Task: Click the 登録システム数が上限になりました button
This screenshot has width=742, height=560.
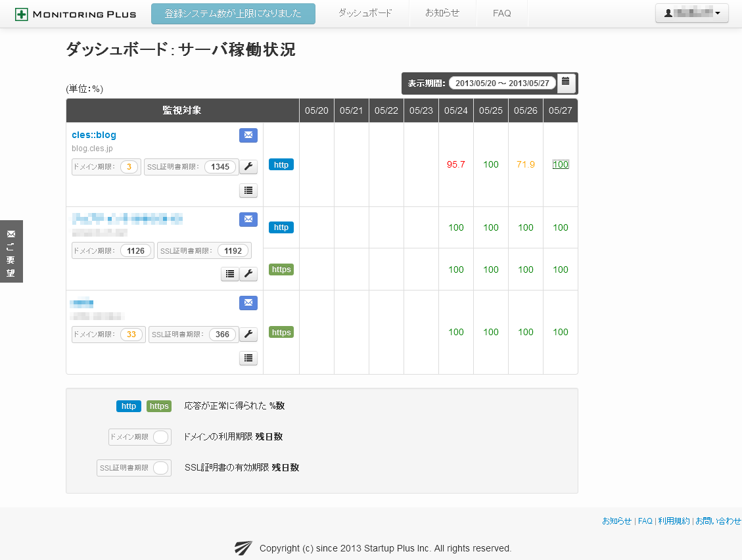Action: tap(233, 13)
